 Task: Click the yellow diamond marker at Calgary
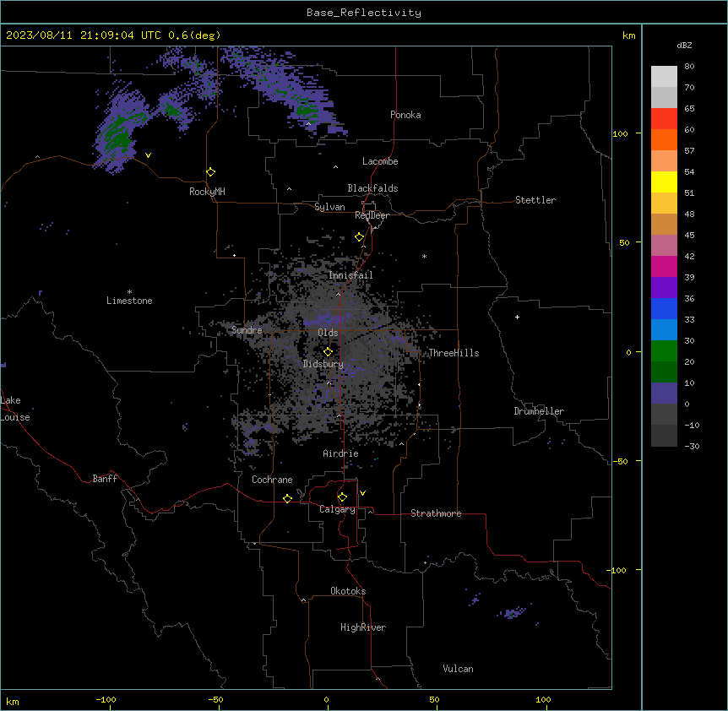click(x=343, y=497)
